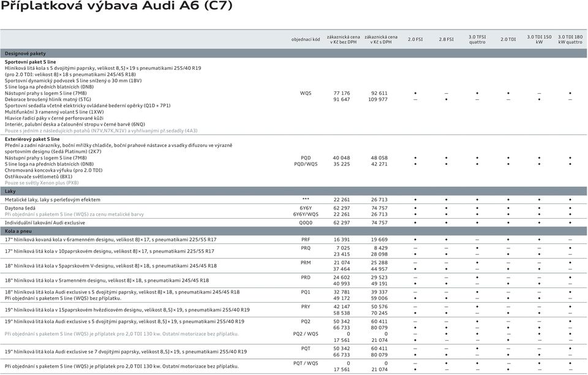Select the '3.0 TDI 150 kW' column header
This screenshot has width=588, height=375.
[539, 39]
